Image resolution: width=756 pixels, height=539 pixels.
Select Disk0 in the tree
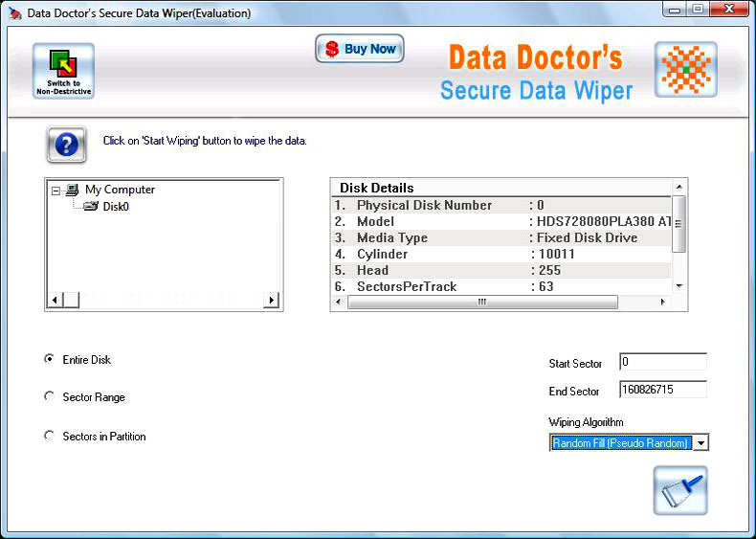116,207
